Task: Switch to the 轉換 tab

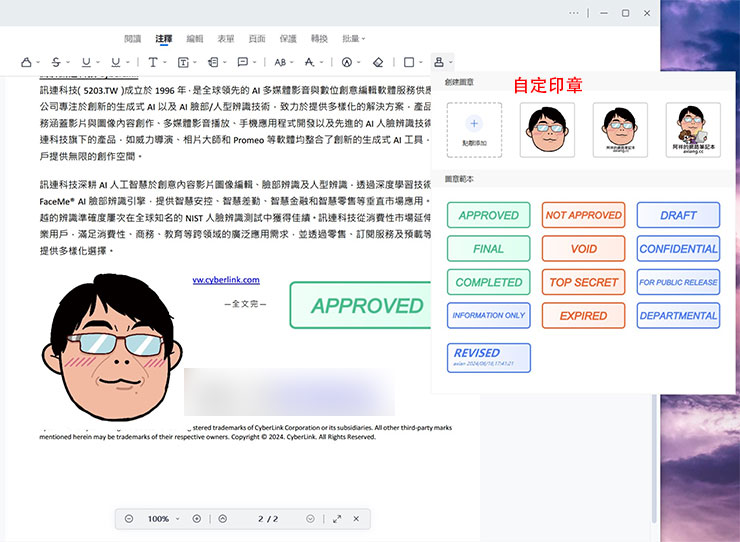Action: 319,38
